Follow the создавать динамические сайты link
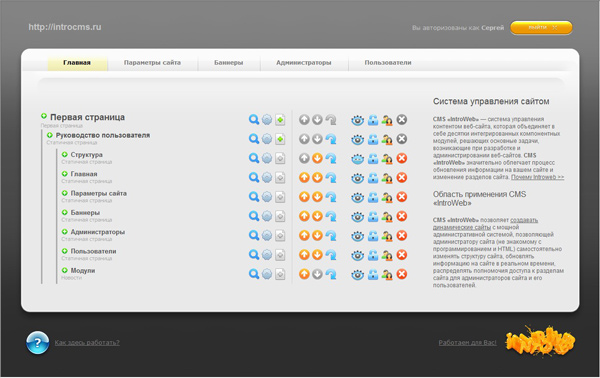600x378 pixels. click(x=485, y=223)
